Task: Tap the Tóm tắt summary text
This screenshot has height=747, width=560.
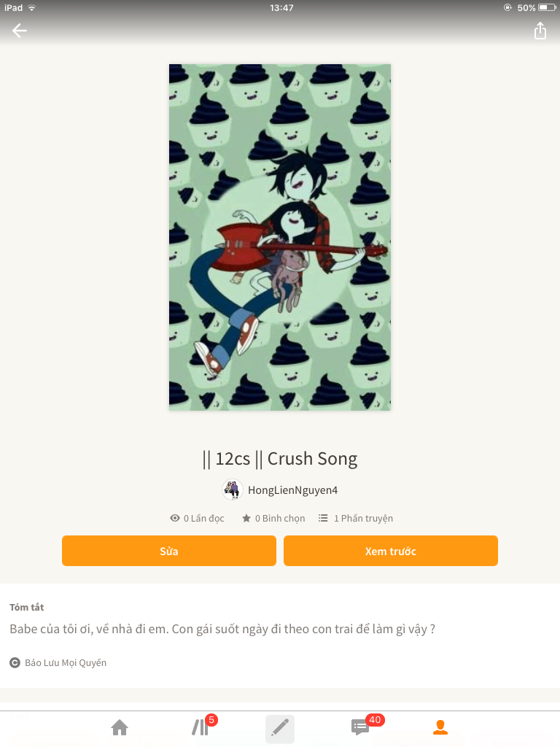Action: [222, 629]
